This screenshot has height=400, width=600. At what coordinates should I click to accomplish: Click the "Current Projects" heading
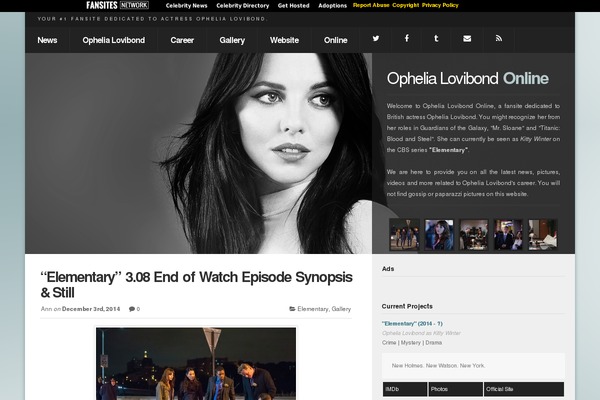coord(407,306)
